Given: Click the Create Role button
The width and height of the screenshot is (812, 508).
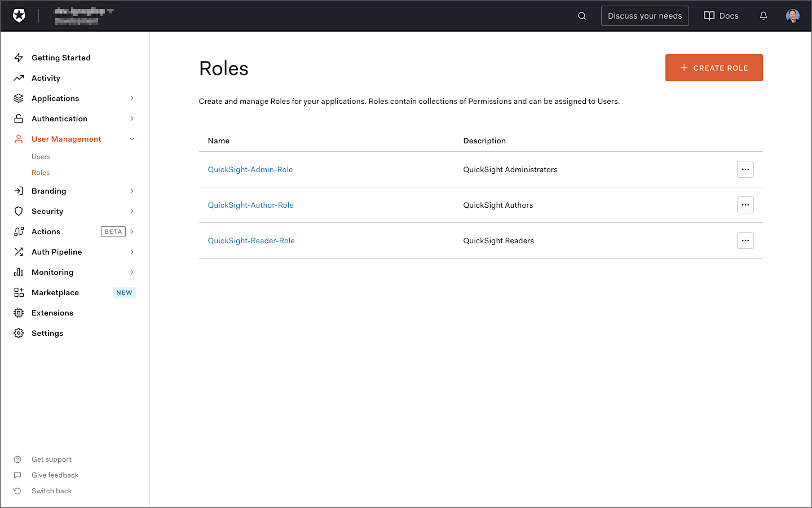Looking at the screenshot, I should coord(714,68).
